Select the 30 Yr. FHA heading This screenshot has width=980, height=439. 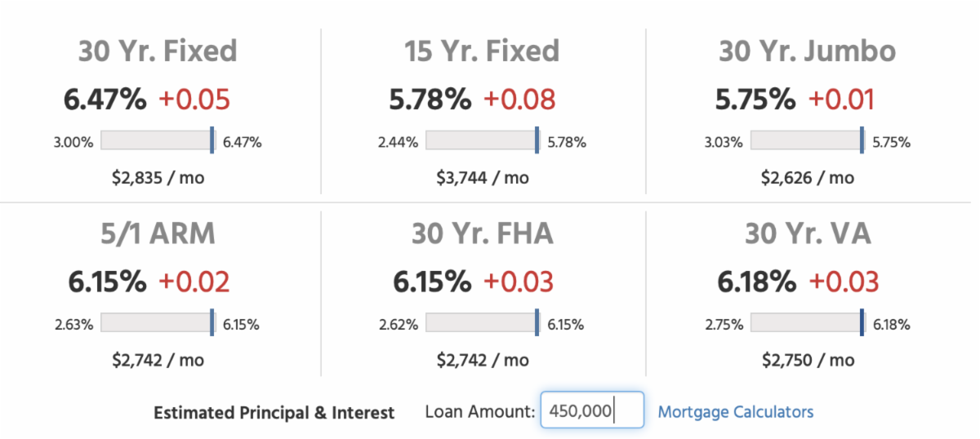pyautogui.click(x=482, y=234)
